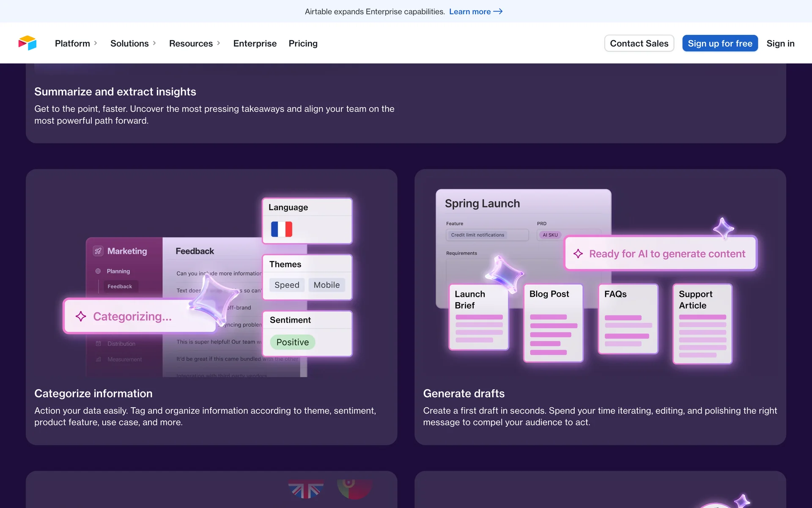This screenshot has height=508, width=812.
Task: Click the Sign in link
Action: 780,43
